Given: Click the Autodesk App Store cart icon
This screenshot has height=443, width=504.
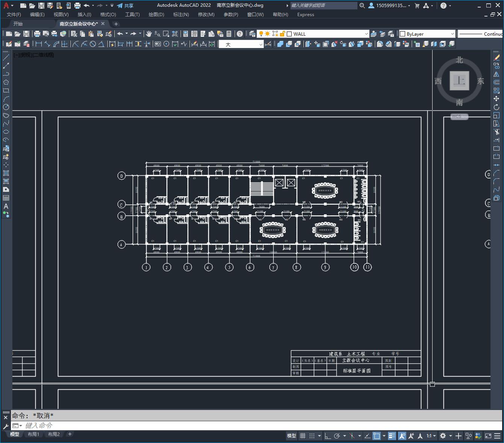Looking at the screenshot, I should (x=417, y=6).
